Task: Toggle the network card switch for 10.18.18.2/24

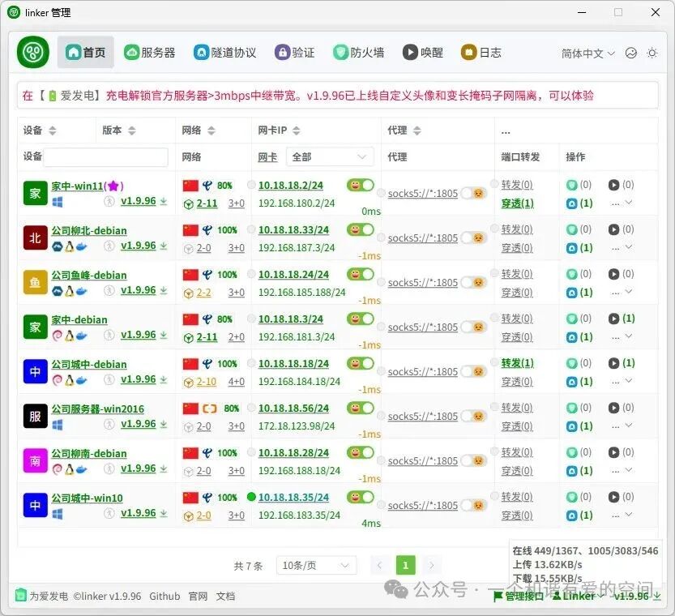Action: coord(361,185)
